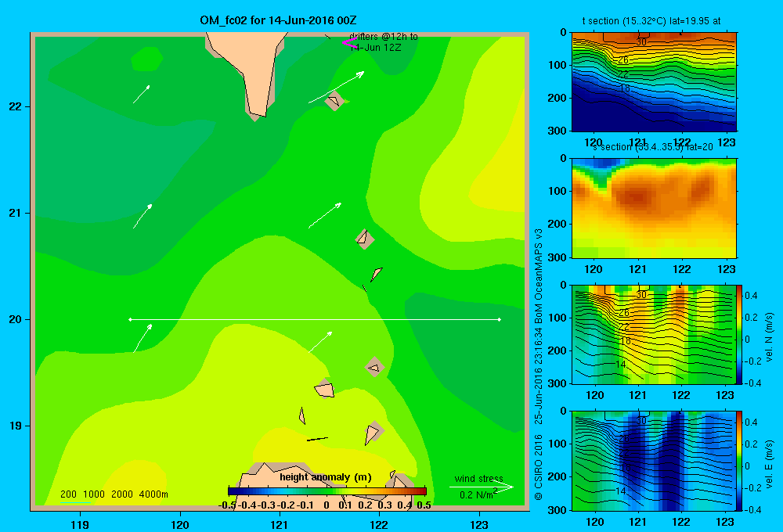783x532 pixels.
Task: Open the temperature section plot
Action: coord(654,82)
